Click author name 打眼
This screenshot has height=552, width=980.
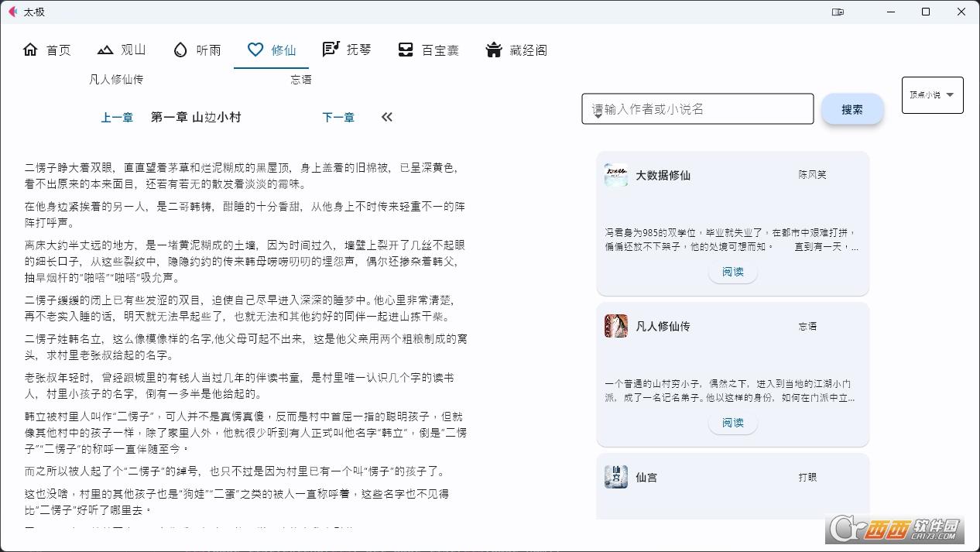pyautogui.click(x=807, y=477)
